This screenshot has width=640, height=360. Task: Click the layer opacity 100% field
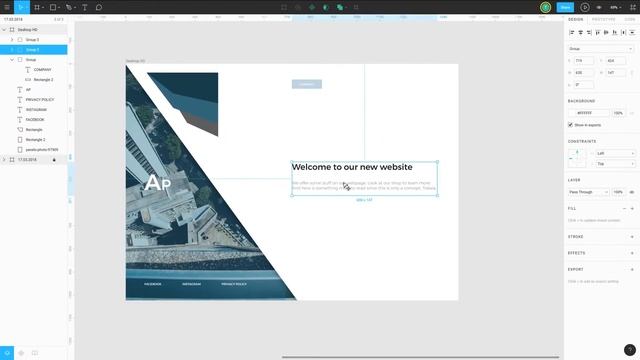[x=618, y=192]
